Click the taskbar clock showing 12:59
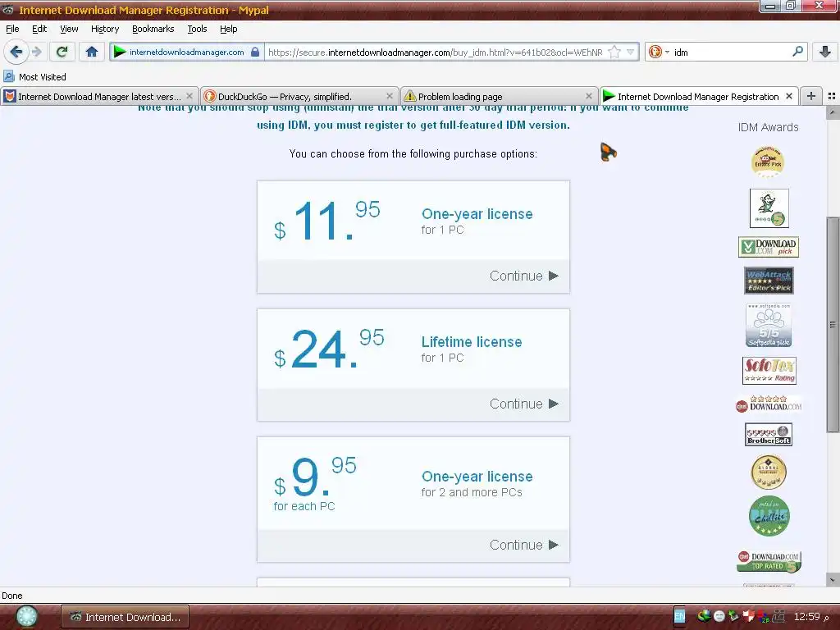The height and width of the screenshot is (630, 840). [x=806, y=617]
